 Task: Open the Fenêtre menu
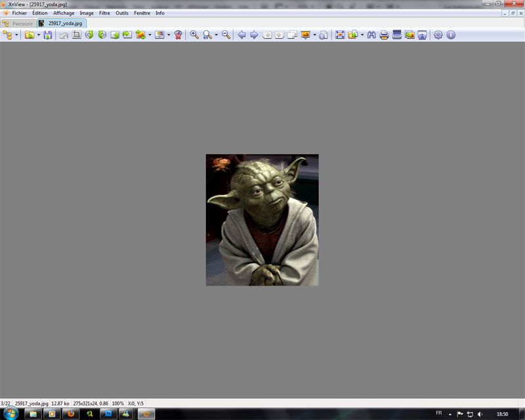142,13
